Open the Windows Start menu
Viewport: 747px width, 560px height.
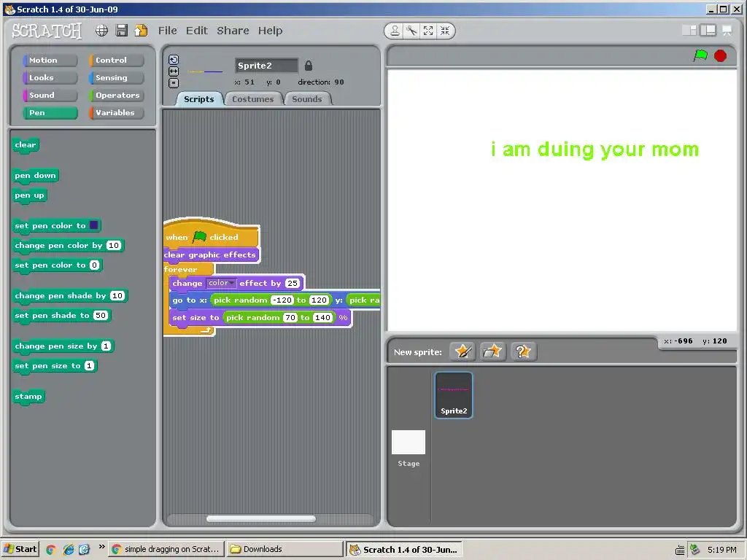[20, 549]
